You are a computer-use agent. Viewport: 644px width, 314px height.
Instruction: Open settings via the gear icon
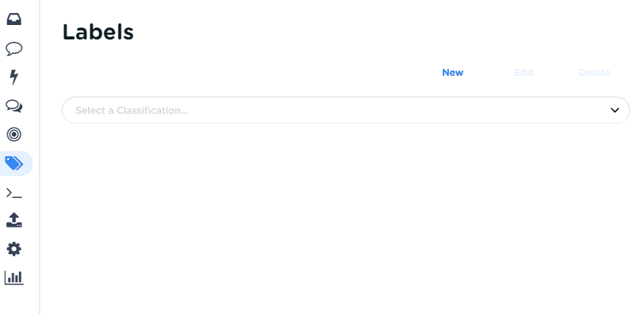[x=14, y=249]
